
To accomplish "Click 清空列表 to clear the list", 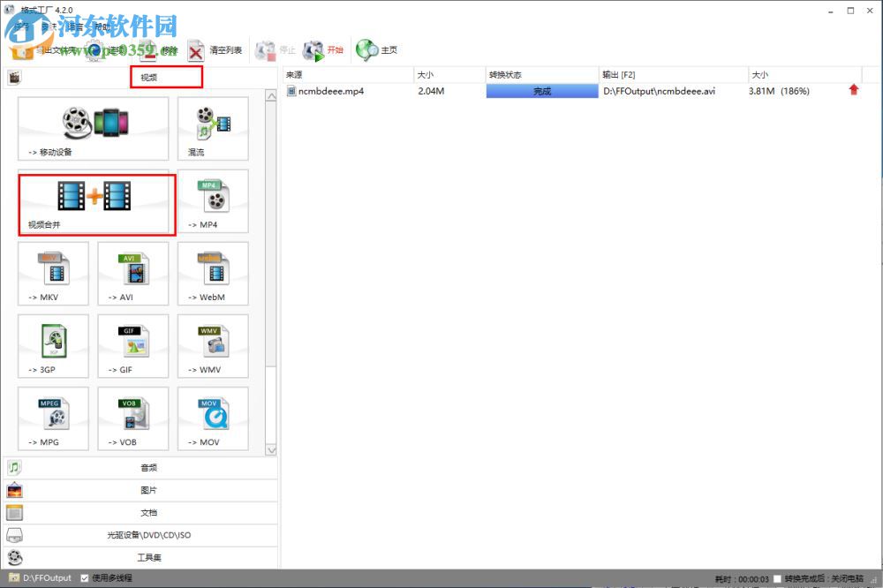I will [x=215, y=50].
